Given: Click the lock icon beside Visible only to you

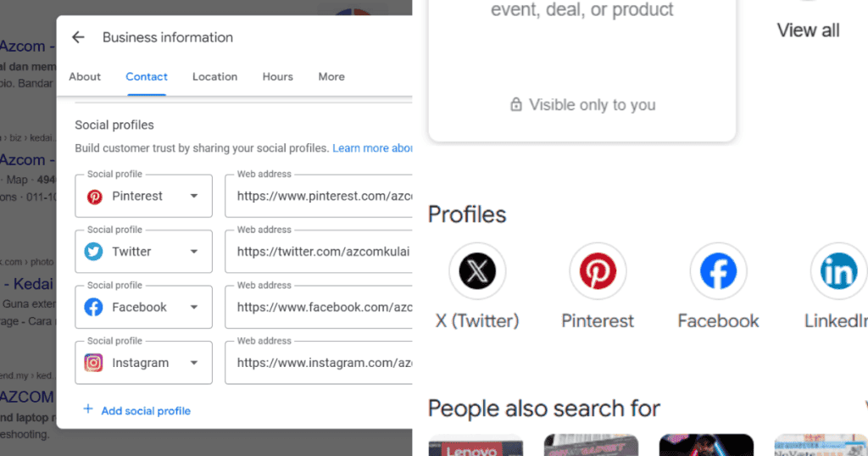Looking at the screenshot, I should click(x=515, y=105).
